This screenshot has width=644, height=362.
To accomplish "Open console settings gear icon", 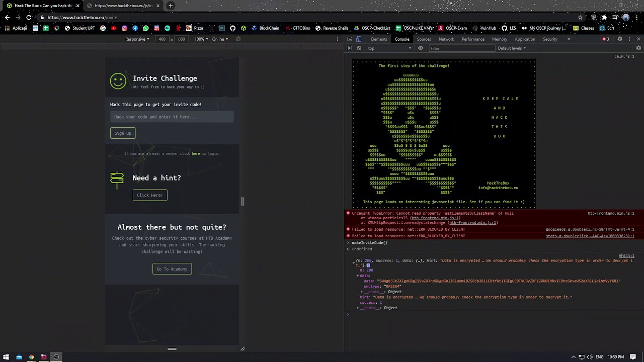I will 638,48.
